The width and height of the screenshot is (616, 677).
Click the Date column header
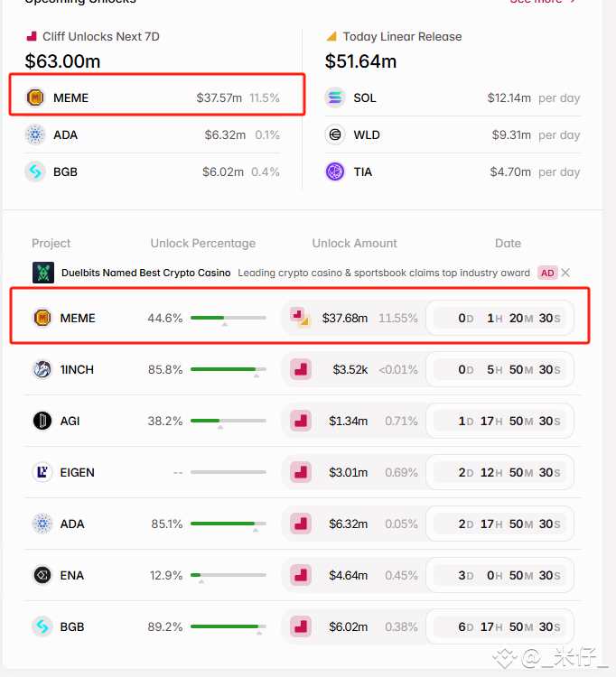[508, 244]
